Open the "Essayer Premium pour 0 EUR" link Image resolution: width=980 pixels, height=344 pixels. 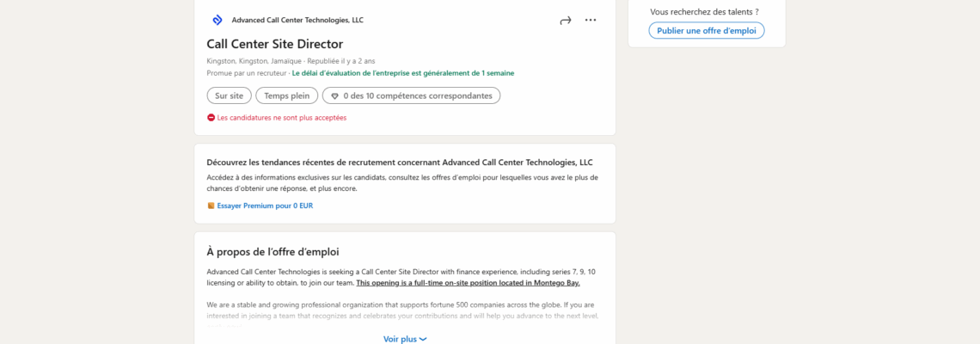pyautogui.click(x=265, y=206)
